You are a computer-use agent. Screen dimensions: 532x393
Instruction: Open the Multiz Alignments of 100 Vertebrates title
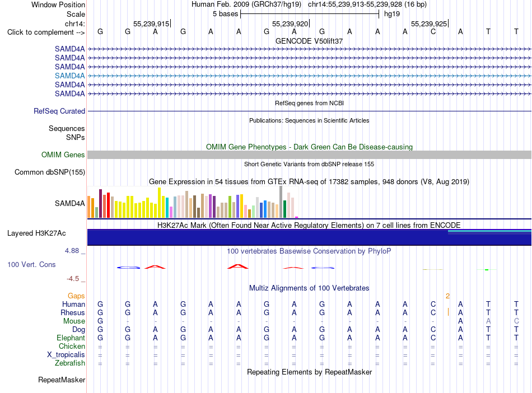[309, 288]
